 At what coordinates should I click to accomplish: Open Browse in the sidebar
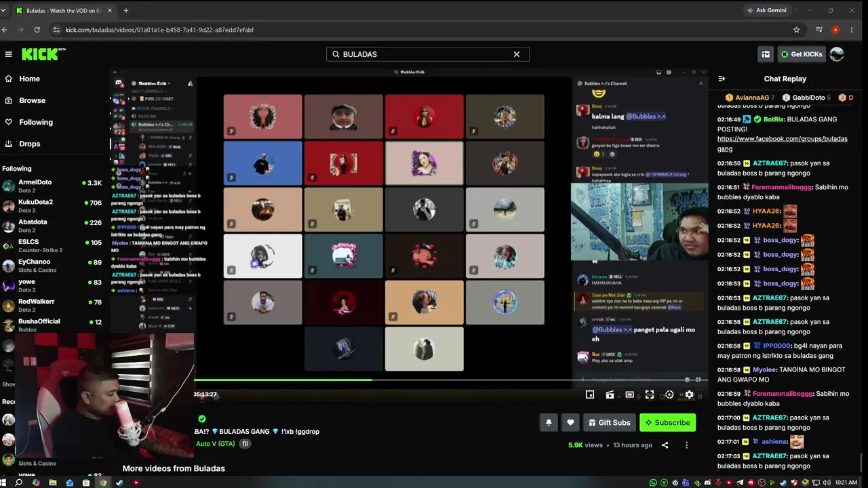(32, 100)
